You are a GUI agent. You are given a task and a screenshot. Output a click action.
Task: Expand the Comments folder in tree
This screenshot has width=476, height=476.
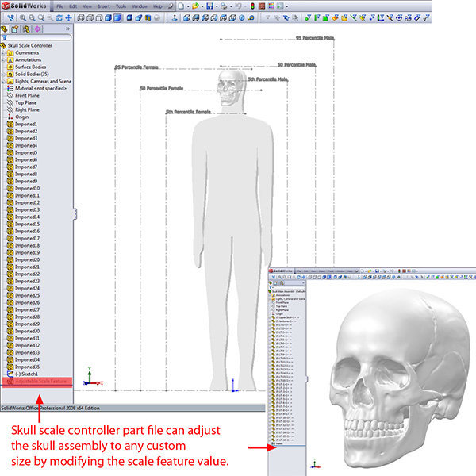click(x=10, y=52)
